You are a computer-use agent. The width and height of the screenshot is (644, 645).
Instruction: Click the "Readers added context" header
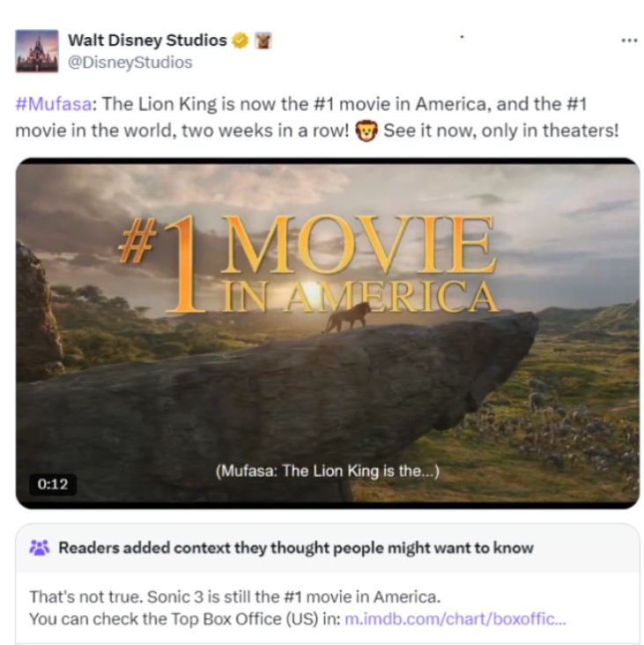pyautogui.click(x=296, y=547)
